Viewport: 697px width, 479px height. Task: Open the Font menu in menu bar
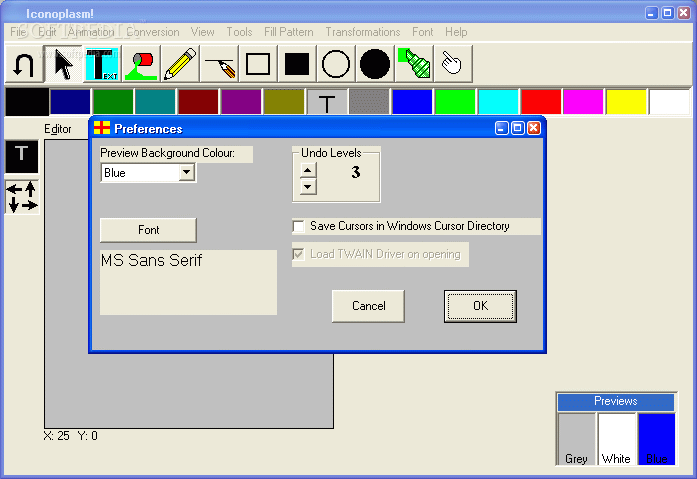(422, 32)
